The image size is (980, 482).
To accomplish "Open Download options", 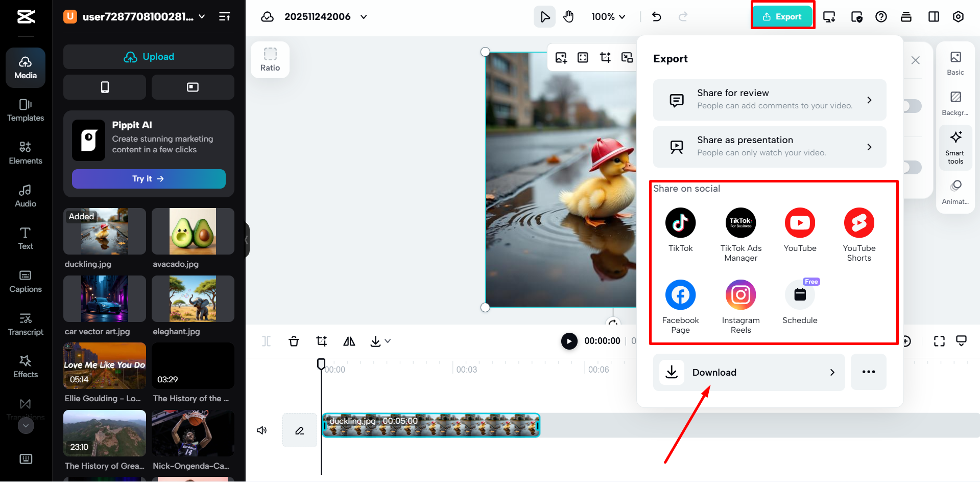I will pos(749,372).
